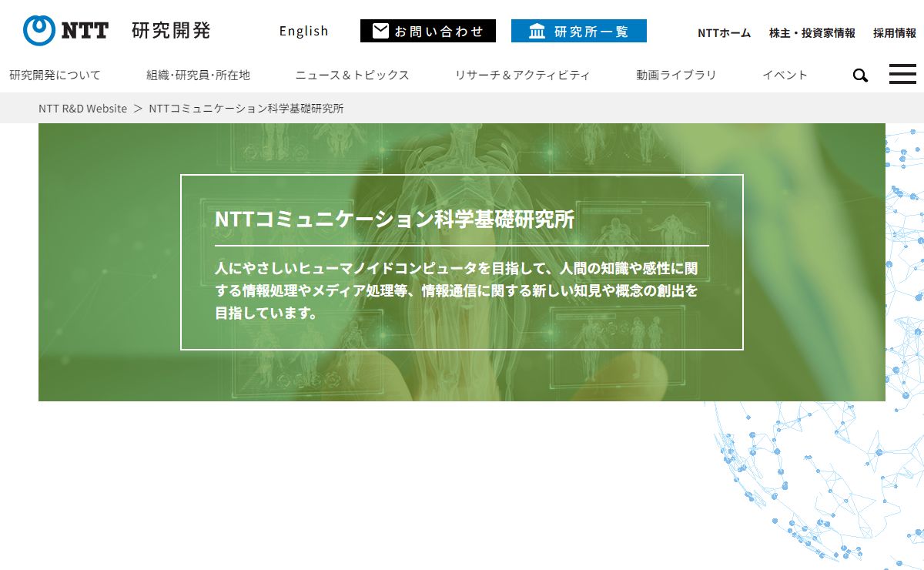Click the banner description starting 人にやさしいヒューマノイド
Screen dimensions: 924x570
point(458,290)
